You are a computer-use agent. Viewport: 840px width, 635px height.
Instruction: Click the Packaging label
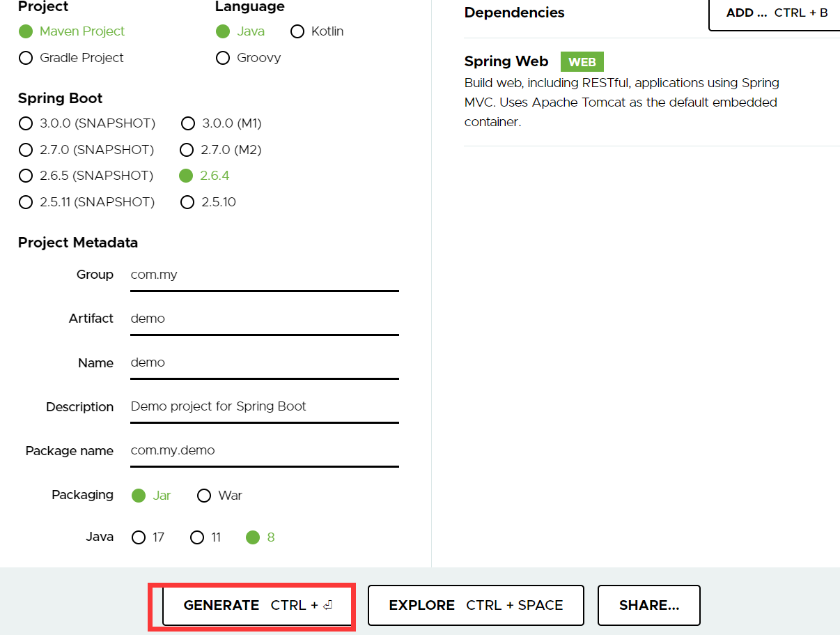click(82, 495)
